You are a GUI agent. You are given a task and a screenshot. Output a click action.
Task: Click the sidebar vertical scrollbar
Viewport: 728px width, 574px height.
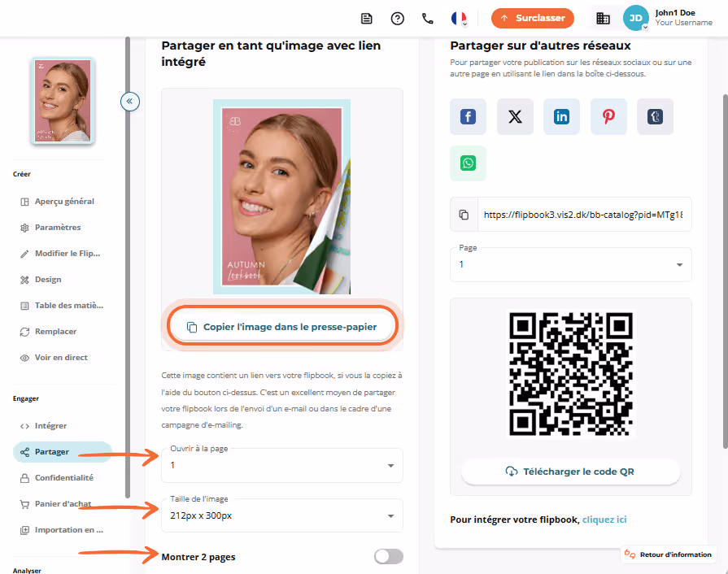128,267
